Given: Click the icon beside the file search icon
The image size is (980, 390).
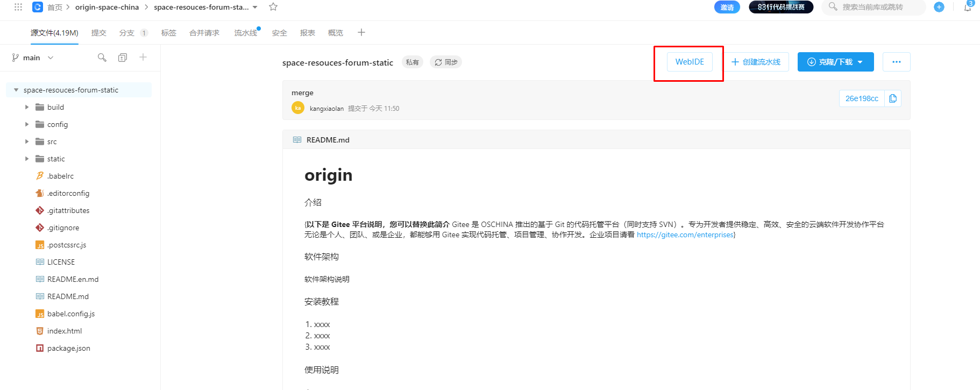Looking at the screenshot, I should pyautogui.click(x=123, y=58).
